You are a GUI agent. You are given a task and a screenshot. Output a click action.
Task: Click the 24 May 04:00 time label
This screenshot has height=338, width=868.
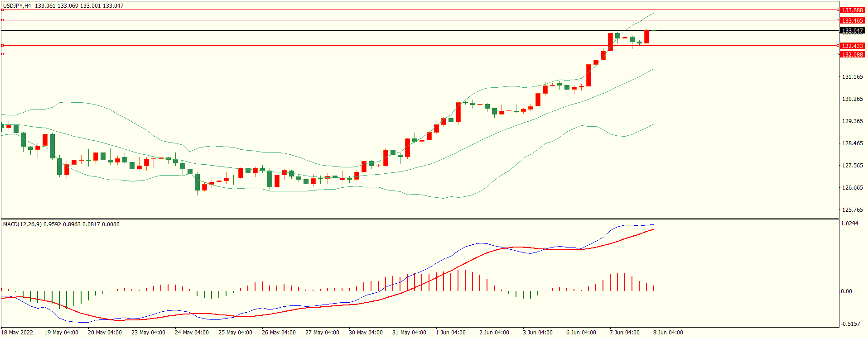(192, 333)
